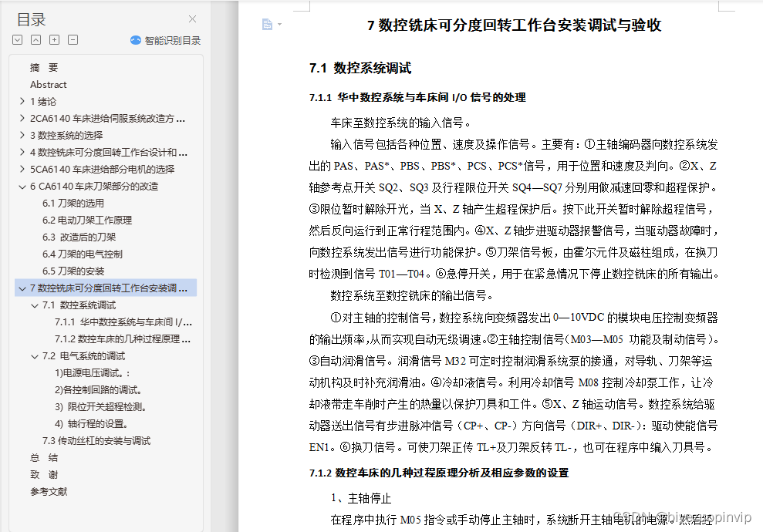The image size is (763, 532).
Task: Go to 2)各控制回路的调试。 in outline
Action: (x=98, y=390)
